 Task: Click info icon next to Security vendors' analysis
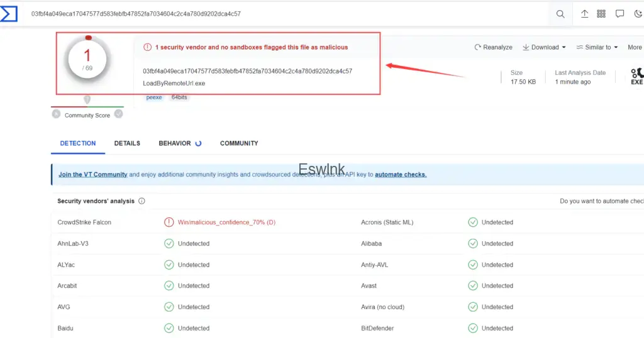(x=142, y=201)
